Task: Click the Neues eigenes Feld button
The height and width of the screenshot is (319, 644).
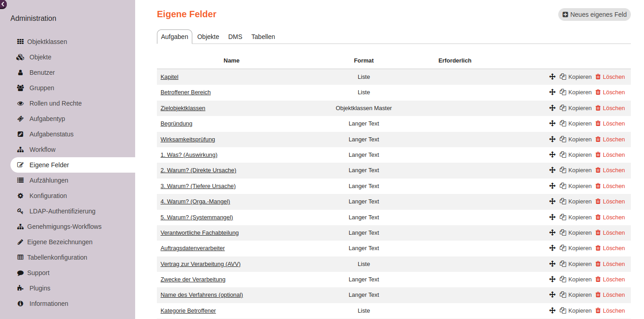Action: 594,14
